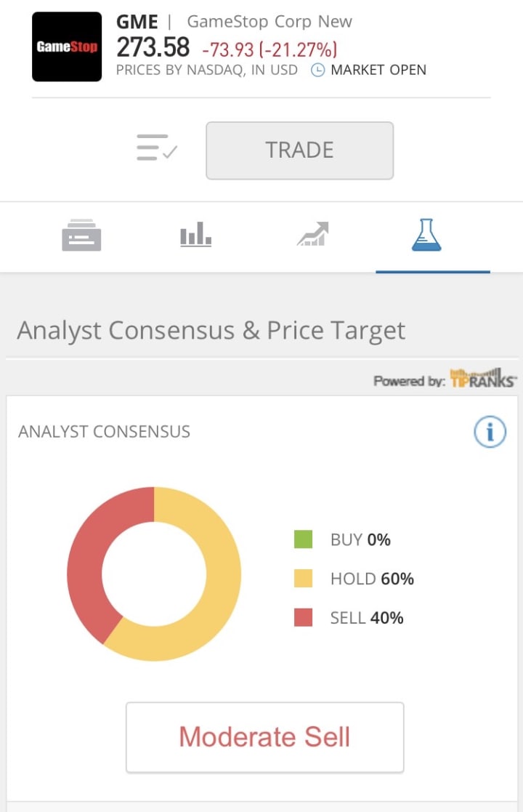Open the news feed tab icon

point(81,236)
